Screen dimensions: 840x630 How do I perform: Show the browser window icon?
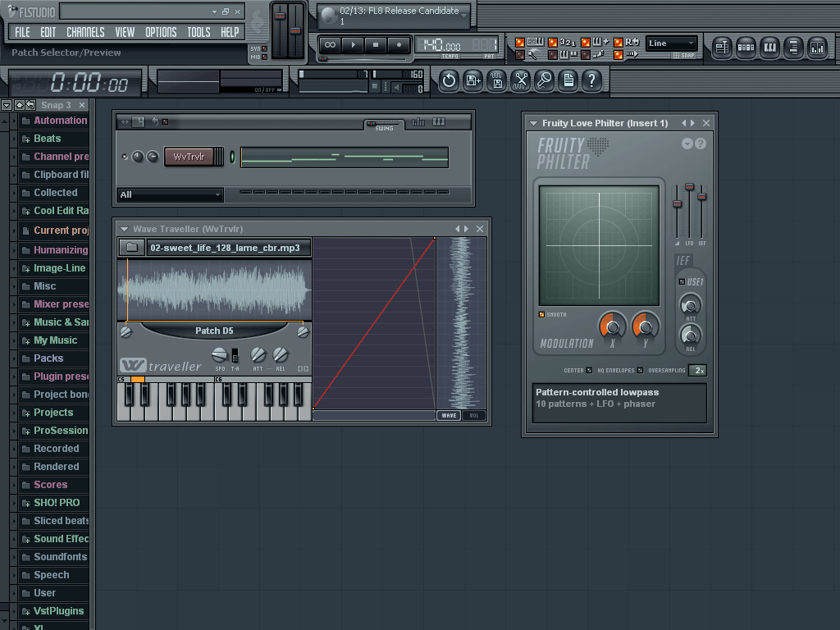793,48
